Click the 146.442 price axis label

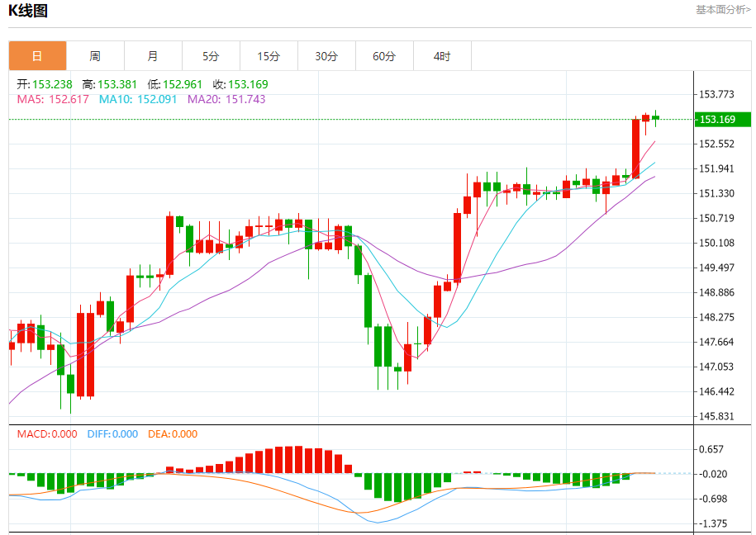(716, 391)
